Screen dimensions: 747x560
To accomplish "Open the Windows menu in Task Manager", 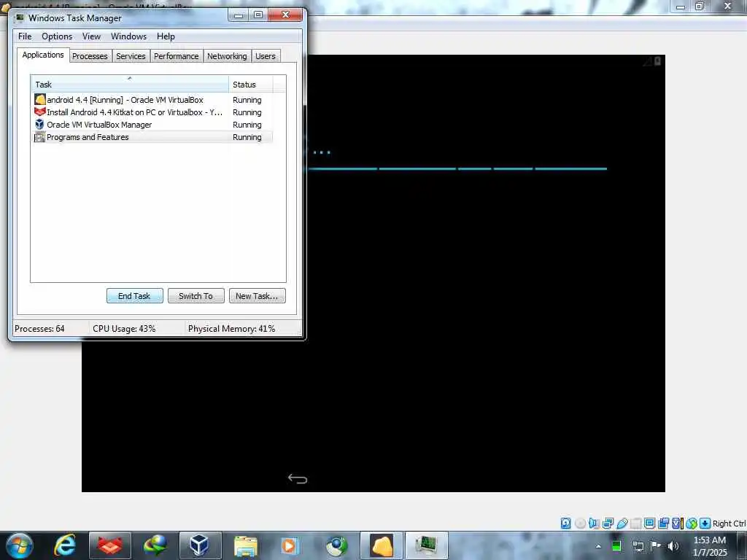I will [128, 36].
